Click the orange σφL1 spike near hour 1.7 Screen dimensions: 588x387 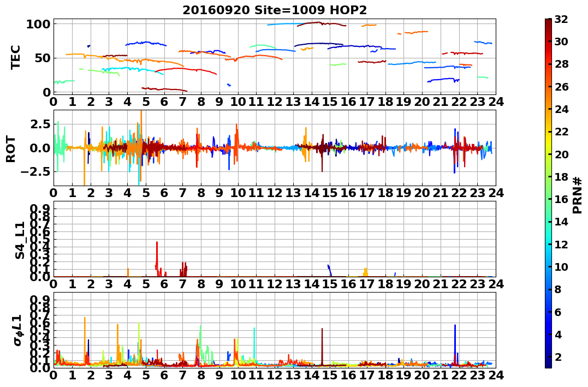85,340
